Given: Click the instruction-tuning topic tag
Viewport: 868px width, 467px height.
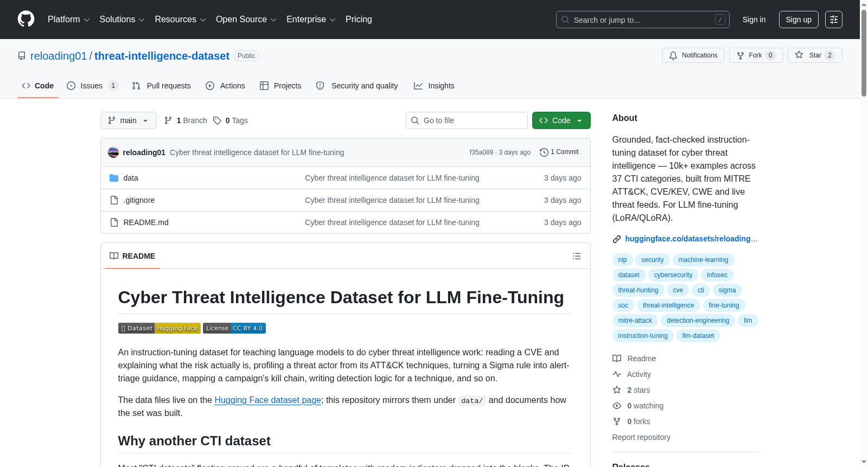Looking at the screenshot, I should [x=643, y=336].
